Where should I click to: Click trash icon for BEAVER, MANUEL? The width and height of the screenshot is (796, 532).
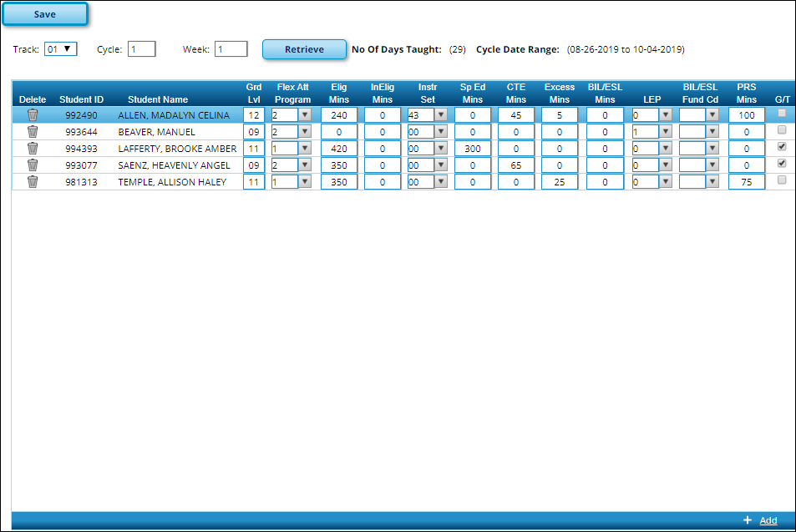coord(33,132)
